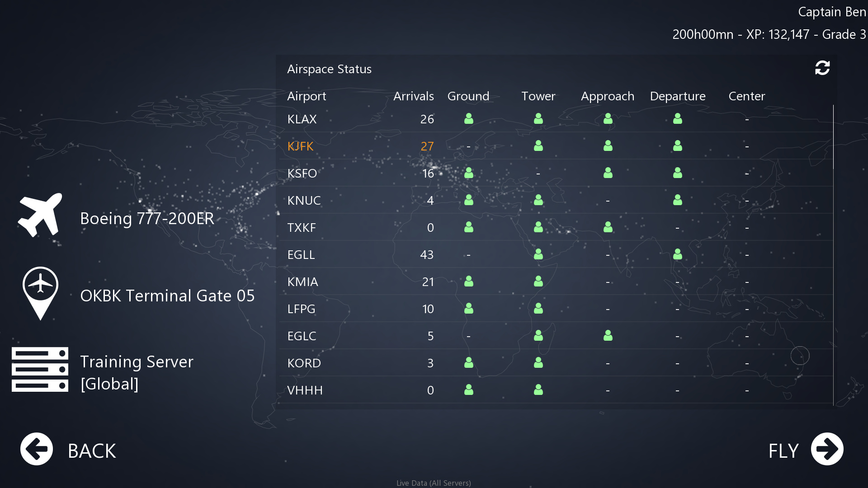The image size is (868, 488).
Task: Change Training Server Global selection
Action: tap(137, 373)
